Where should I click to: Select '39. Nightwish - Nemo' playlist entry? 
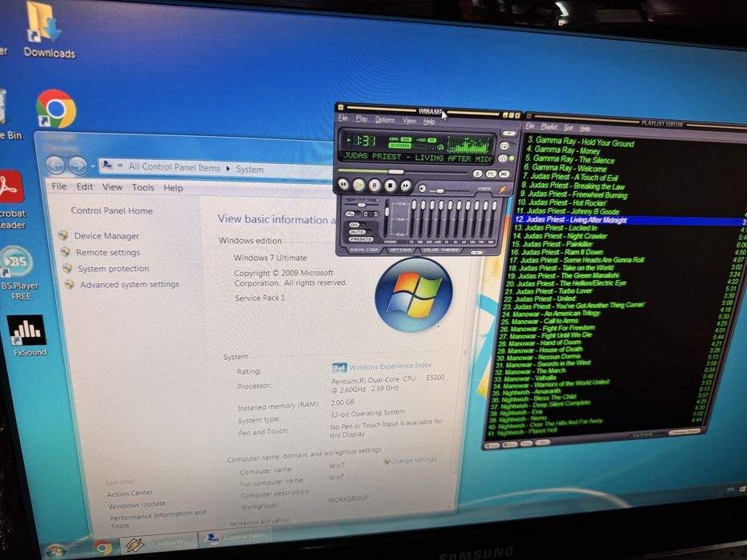(519, 418)
